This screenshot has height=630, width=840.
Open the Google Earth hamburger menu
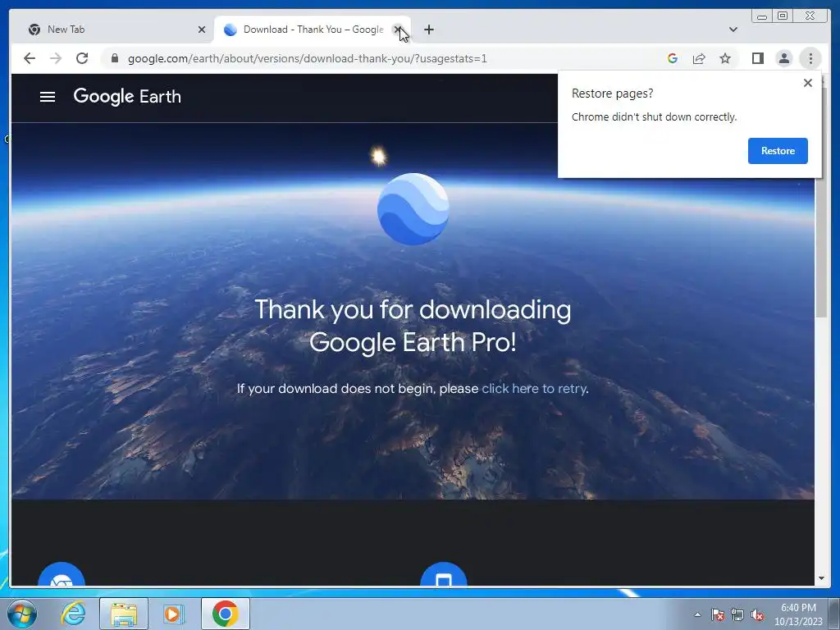[48, 97]
